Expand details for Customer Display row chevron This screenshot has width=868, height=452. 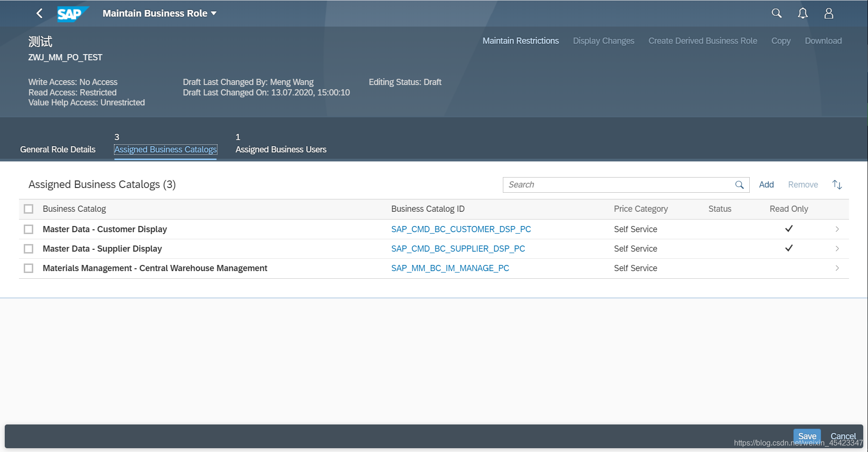pyautogui.click(x=837, y=229)
